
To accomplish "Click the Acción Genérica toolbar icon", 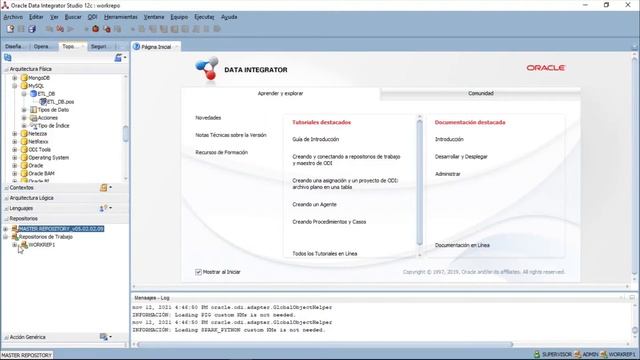I will pos(104,337).
